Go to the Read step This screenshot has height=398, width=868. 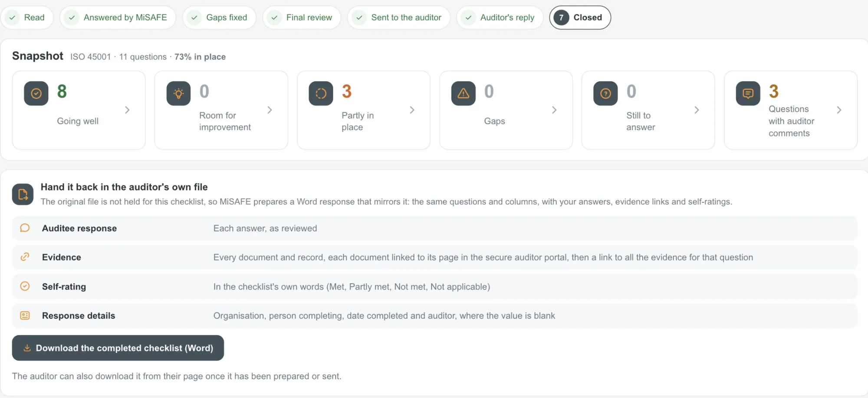pos(27,17)
